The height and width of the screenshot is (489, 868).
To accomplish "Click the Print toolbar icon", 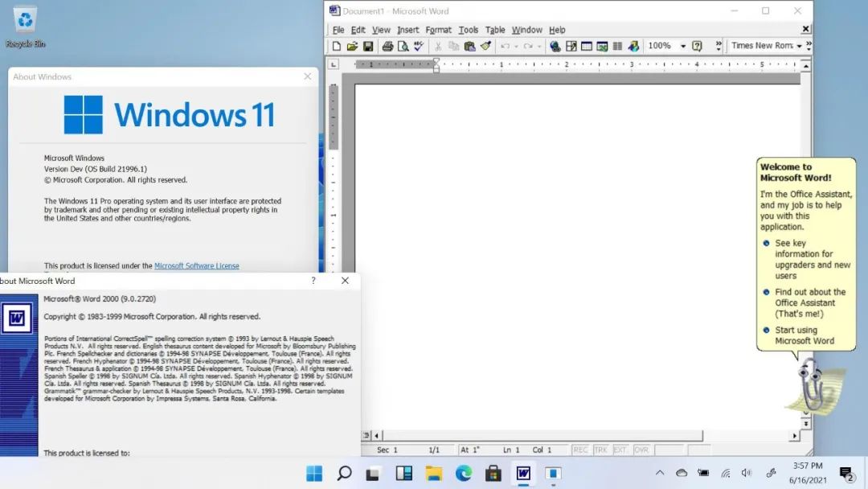I will point(387,47).
